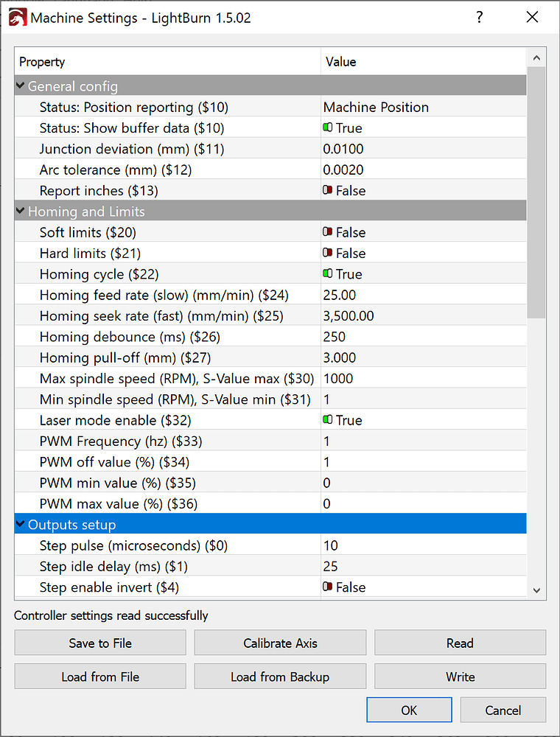Image resolution: width=560 pixels, height=737 pixels.
Task: Edit Arc tolerance value 0.0020
Action: (x=424, y=170)
